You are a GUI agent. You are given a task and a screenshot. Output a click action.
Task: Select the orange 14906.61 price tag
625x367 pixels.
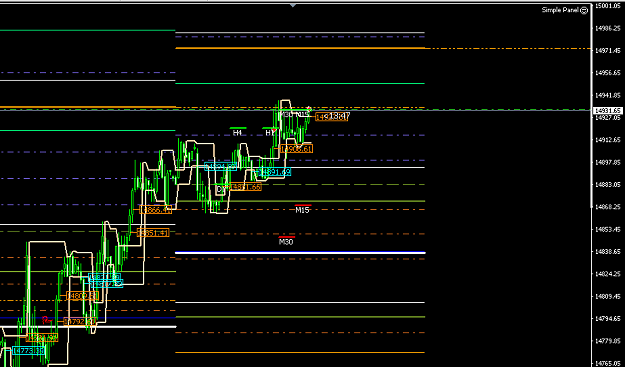[297, 149]
